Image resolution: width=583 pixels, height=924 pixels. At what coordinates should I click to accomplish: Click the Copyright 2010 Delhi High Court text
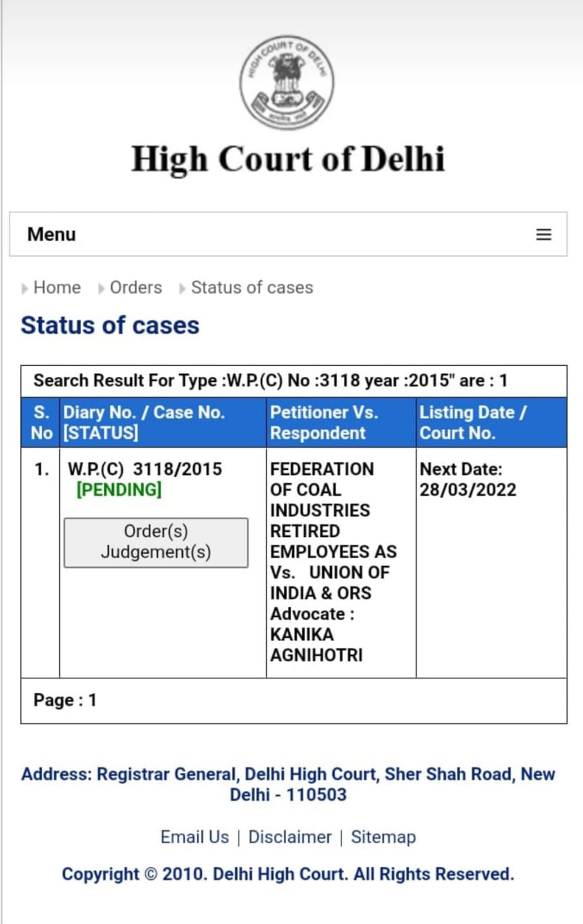point(288,874)
